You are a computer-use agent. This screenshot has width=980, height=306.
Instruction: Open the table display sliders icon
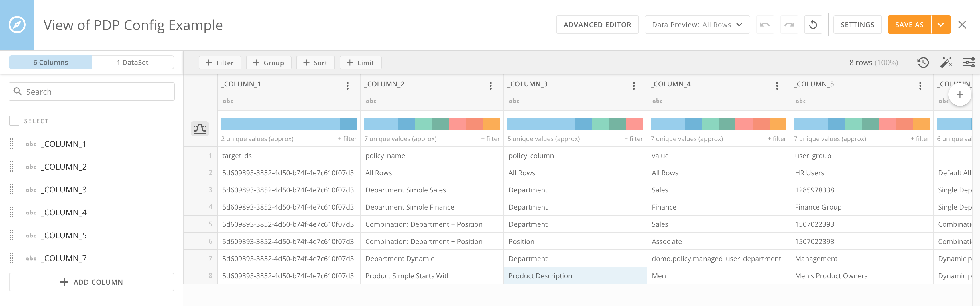(969, 62)
